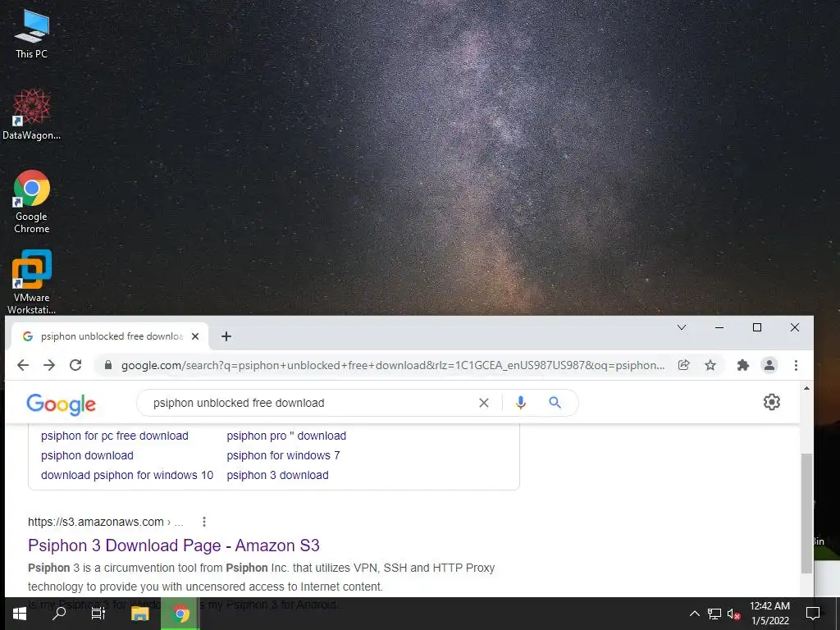
Task: Click the address bar URL
Action: pos(393,365)
